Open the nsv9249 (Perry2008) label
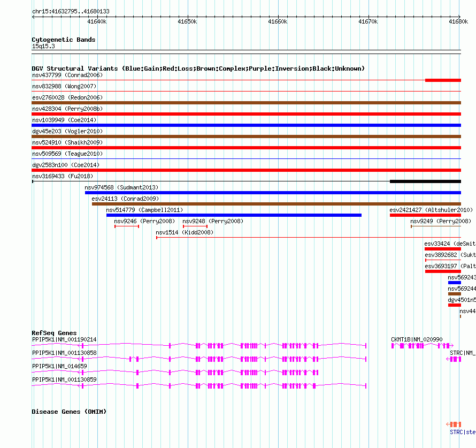 coord(441,221)
